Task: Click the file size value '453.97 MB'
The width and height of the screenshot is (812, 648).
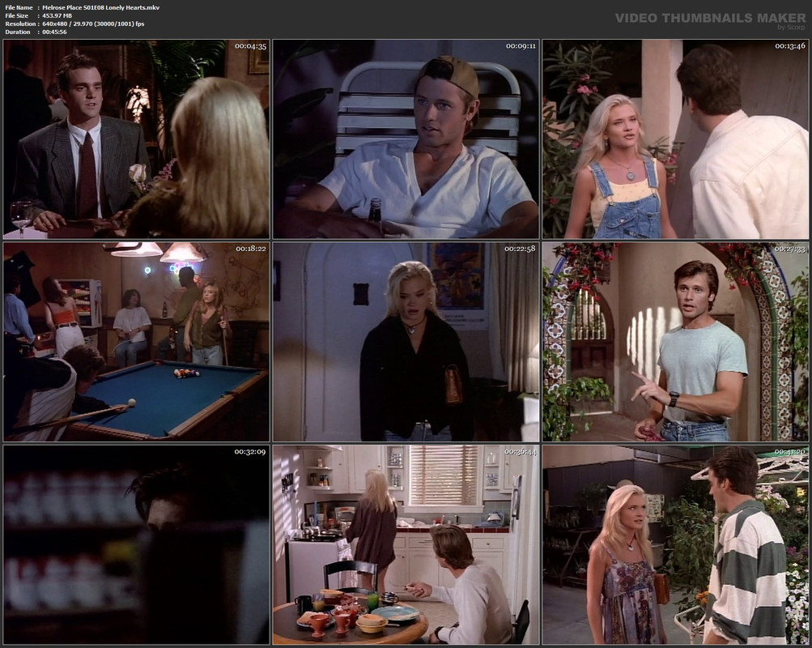Action: coord(57,15)
